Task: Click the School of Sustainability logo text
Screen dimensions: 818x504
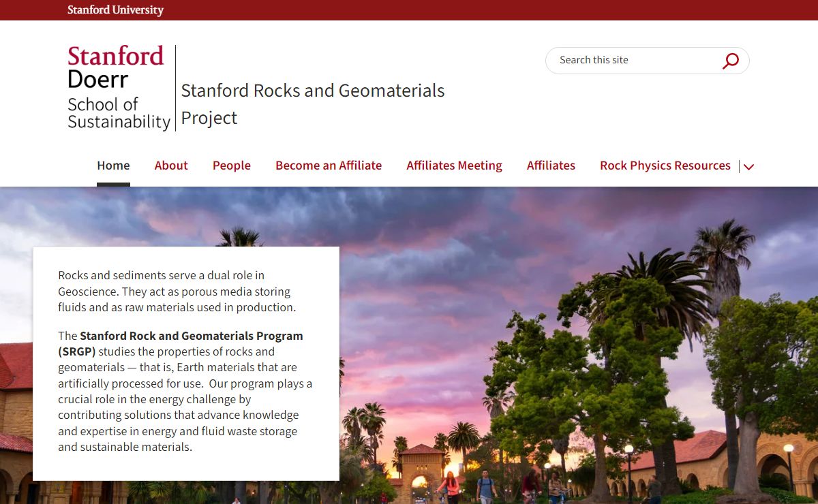Action: [119, 113]
